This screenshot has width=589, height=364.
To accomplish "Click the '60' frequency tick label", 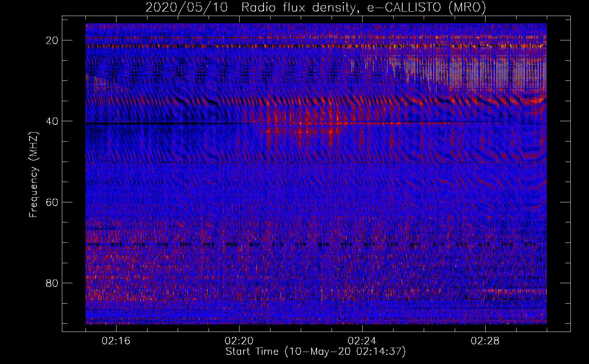I will point(52,202).
